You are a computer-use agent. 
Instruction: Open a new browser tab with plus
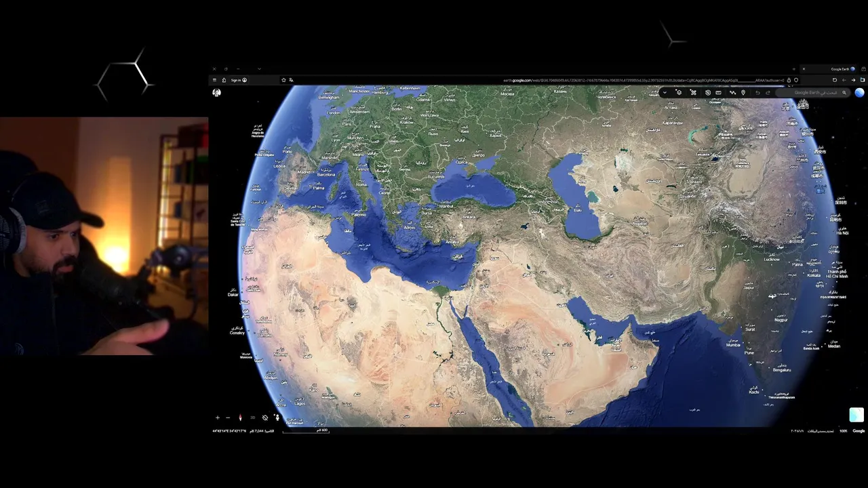[794, 68]
